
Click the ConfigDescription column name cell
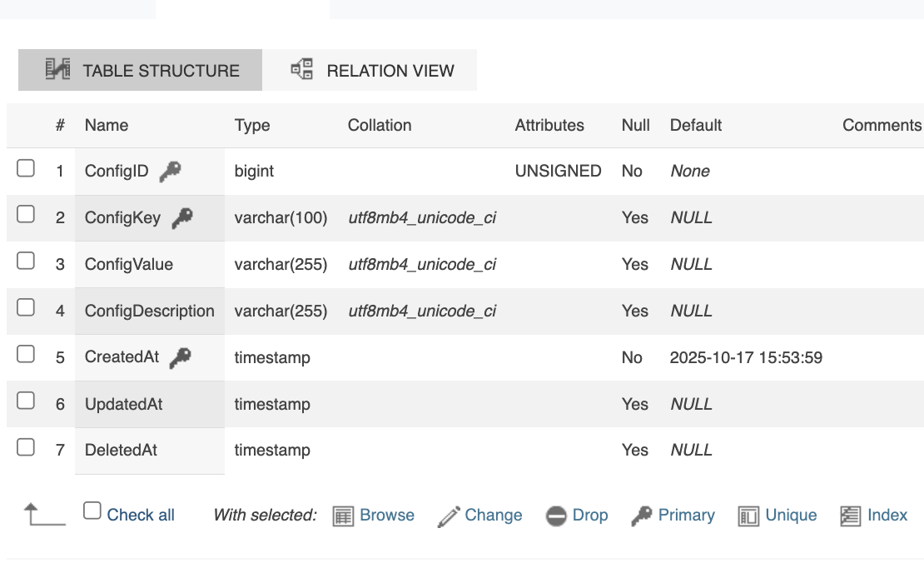tap(149, 311)
